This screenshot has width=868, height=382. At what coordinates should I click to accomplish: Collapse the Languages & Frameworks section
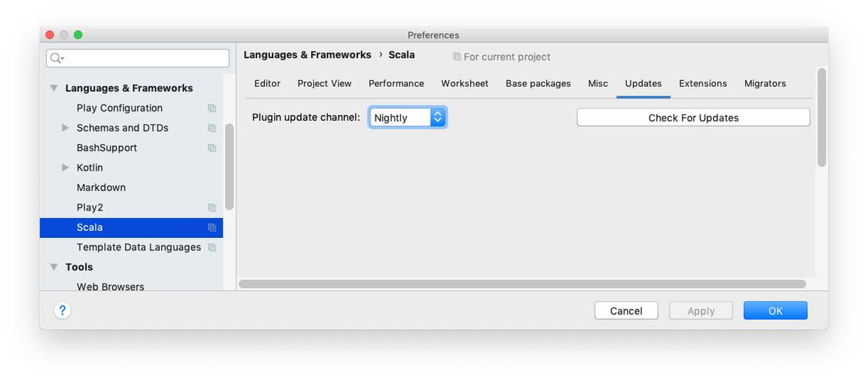coord(54,88)
